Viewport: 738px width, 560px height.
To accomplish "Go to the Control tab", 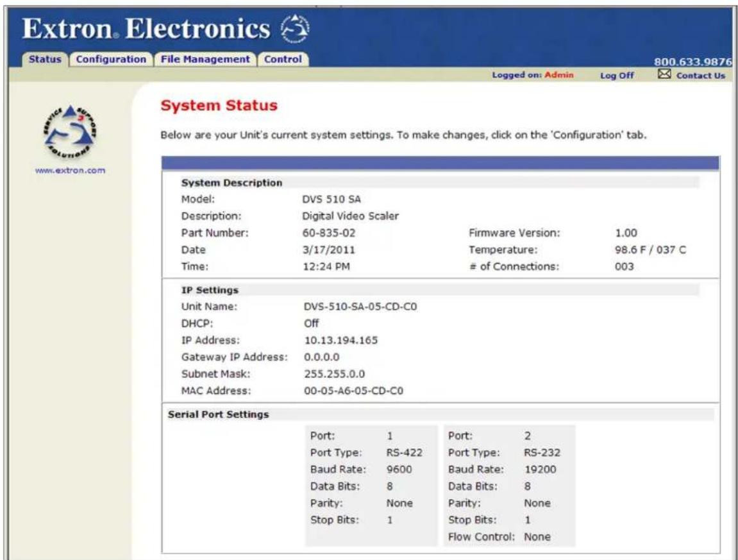I will (283, 60).
